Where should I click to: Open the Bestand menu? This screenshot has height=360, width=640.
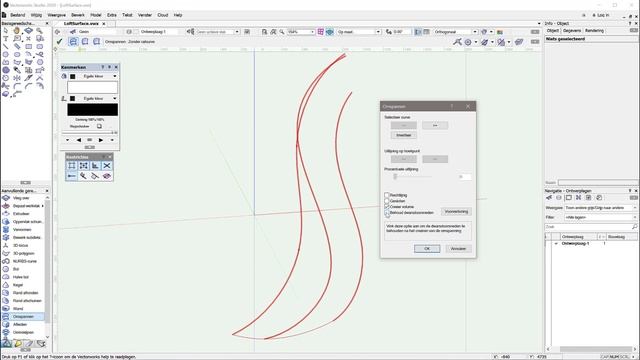point(18,15)
